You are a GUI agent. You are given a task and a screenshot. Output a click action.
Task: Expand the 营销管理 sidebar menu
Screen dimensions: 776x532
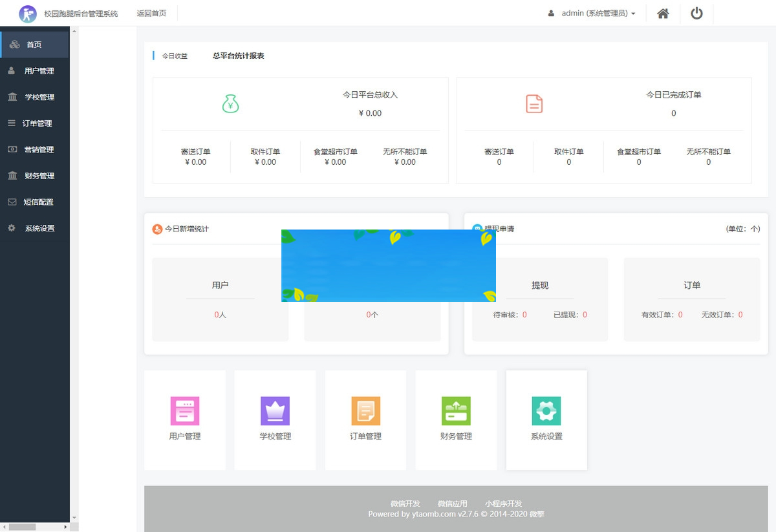[35, 149]
